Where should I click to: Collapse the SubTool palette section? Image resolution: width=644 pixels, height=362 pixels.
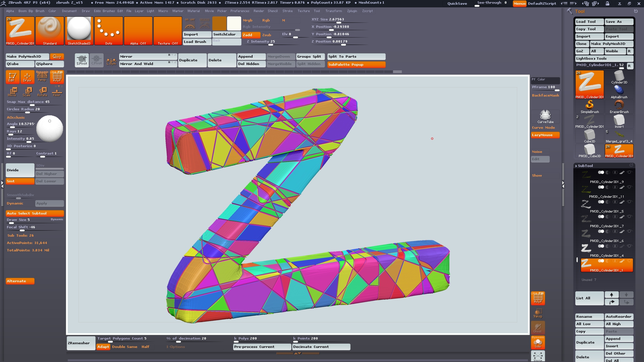[x=585, y=166]
